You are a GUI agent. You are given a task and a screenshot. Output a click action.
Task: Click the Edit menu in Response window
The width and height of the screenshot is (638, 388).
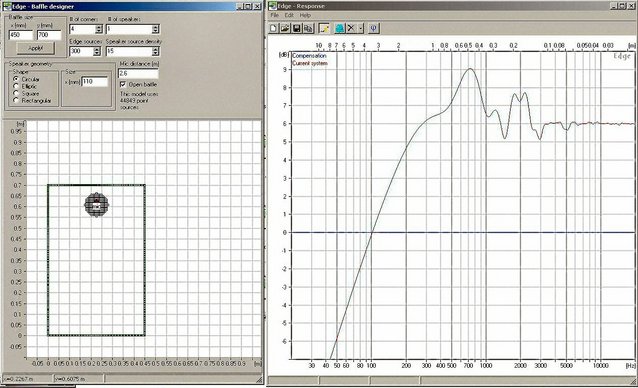pyautogui.click(x=289, y=15)
